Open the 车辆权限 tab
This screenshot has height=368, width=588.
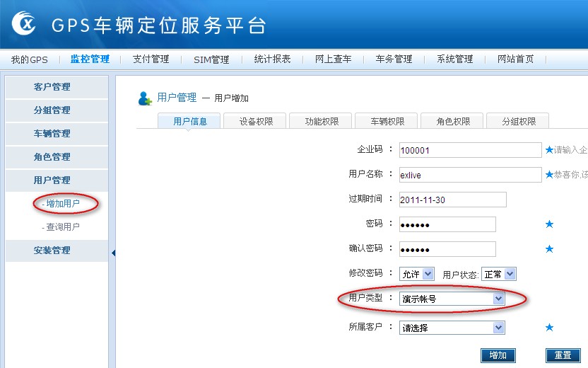(x=387, y=121)
